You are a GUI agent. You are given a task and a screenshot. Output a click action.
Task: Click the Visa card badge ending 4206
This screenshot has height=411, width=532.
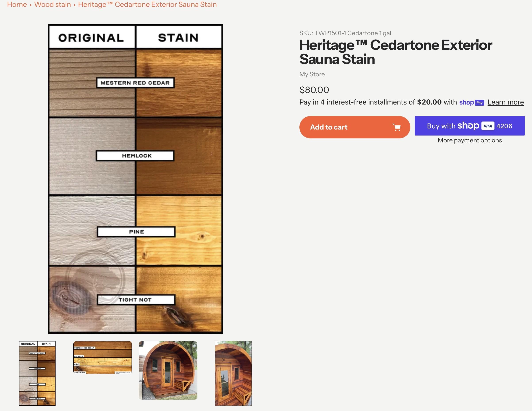coord(488,126)
